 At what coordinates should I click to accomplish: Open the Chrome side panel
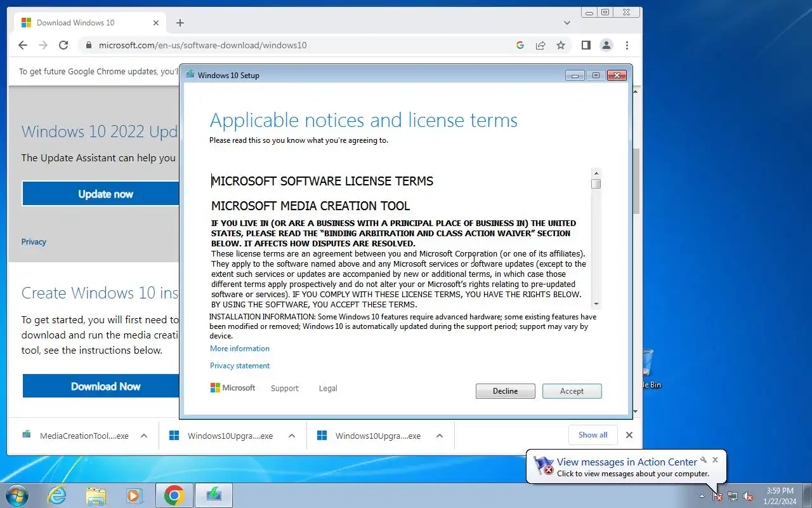(586, 45)
